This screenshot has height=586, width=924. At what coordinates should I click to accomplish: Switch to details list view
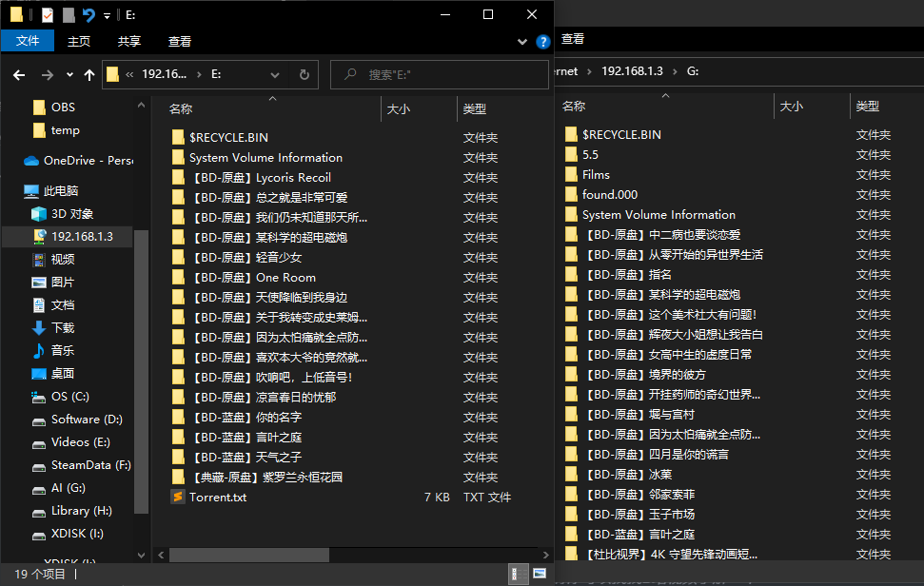tap(519, 574)
